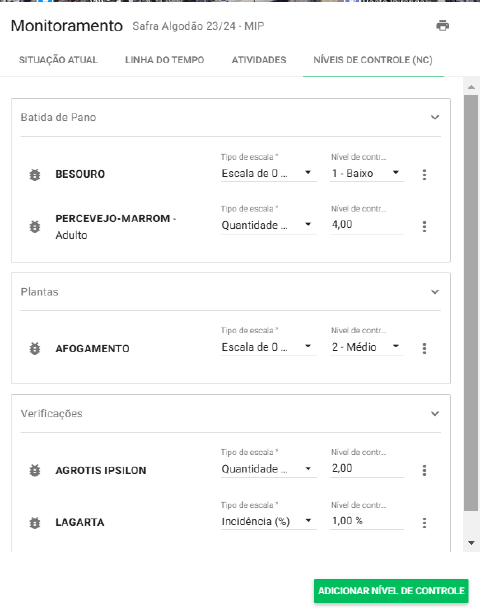Click the bug icon next to BESOURO
This screenshot has width=480, height=614.
[35, 175]
